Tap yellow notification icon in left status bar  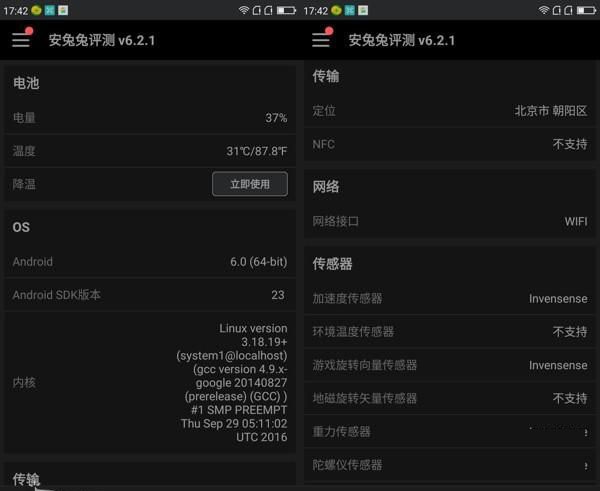coord(36,10)
